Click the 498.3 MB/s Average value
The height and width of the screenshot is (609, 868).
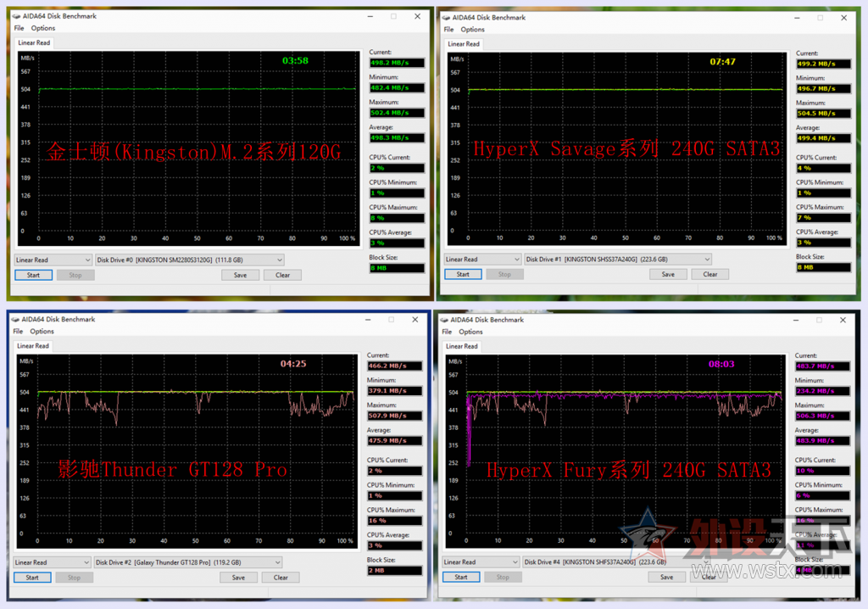point(397,138)
